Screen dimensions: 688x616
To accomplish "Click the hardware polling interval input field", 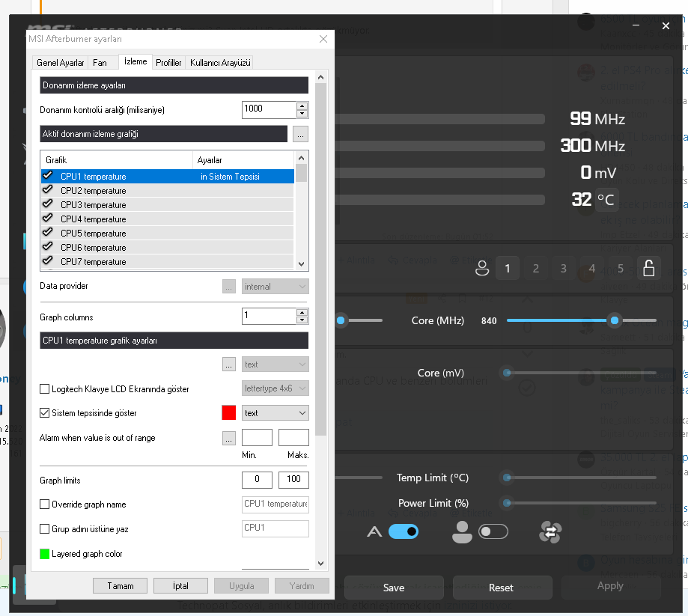I will (x=270, y=110).
